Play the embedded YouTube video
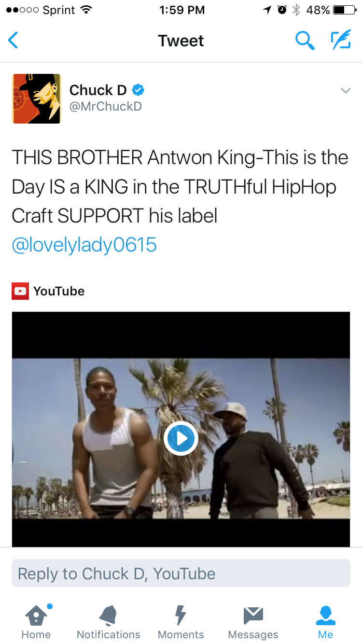The width and height of the screenshot is (362, 644). click(181, 439)
